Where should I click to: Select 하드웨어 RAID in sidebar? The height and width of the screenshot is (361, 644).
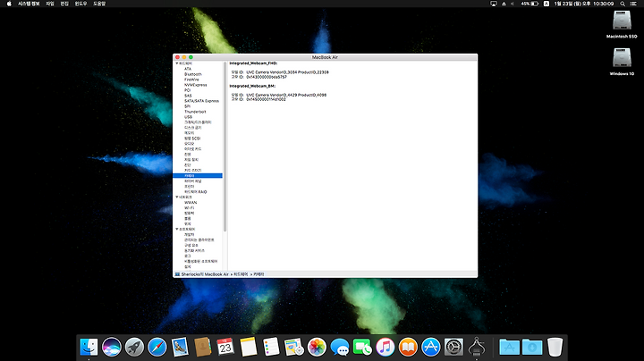[x=196, y=191]
